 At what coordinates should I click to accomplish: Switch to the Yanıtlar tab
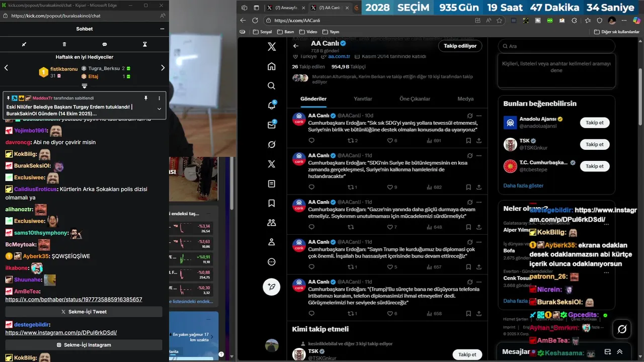pos(363,99)
